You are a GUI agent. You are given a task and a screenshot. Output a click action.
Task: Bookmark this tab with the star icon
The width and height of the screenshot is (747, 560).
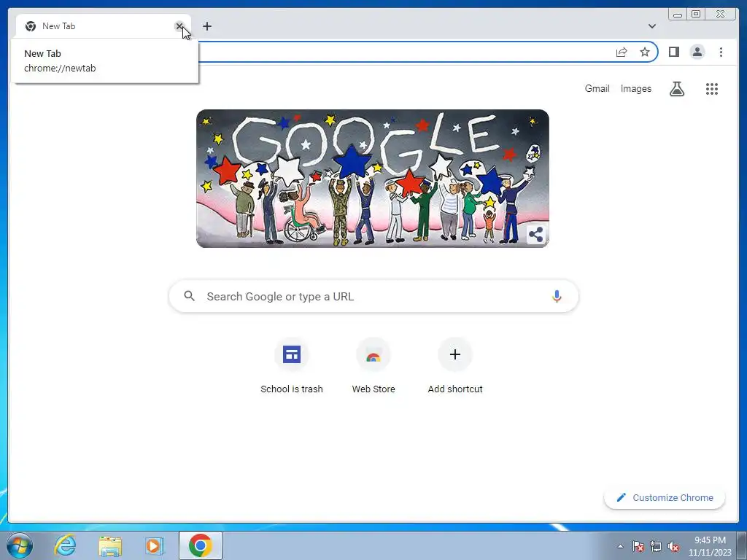[645, 52]
